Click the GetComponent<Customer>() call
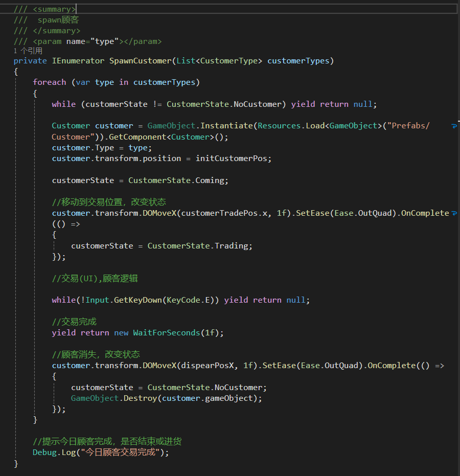 [168, 137]
